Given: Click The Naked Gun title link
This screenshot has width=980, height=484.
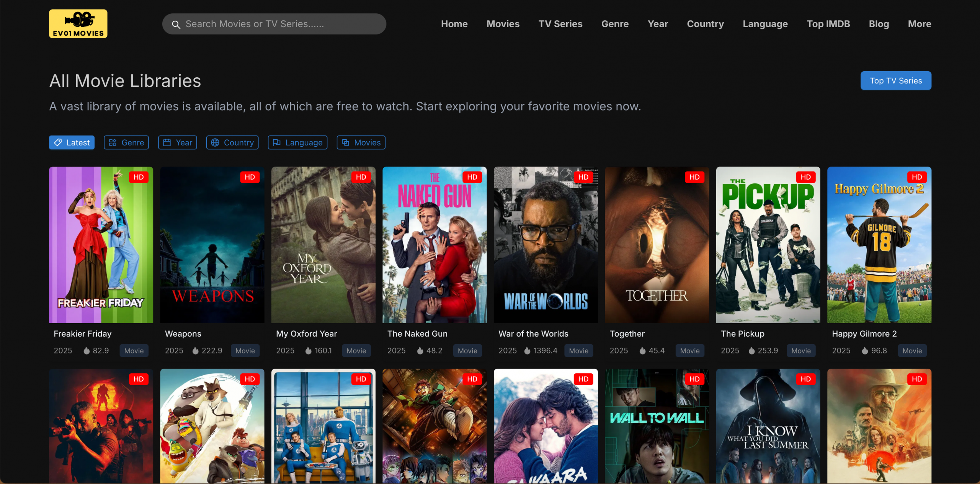Looking at the screenshot, I should 417,334.
